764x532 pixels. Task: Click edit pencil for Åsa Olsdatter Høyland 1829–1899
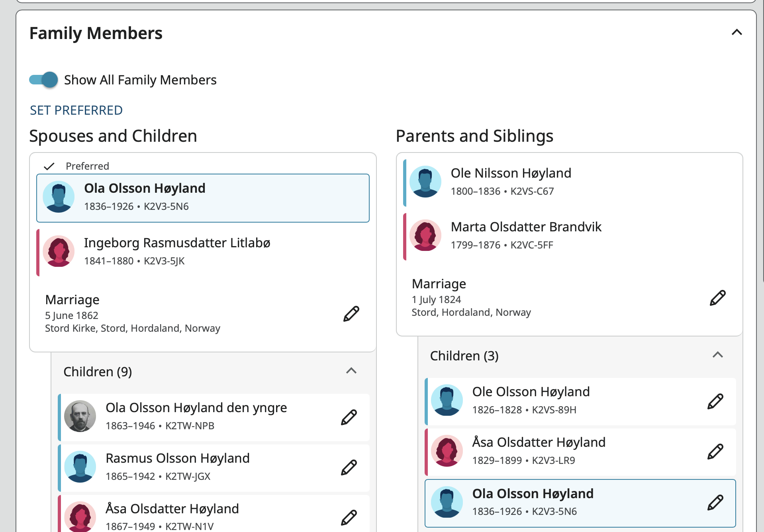coord(715,452)
